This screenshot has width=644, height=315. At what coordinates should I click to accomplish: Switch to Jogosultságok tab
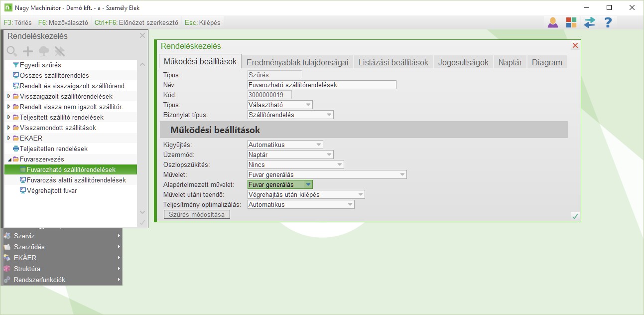pyautogui.click(x=463, y=62)
